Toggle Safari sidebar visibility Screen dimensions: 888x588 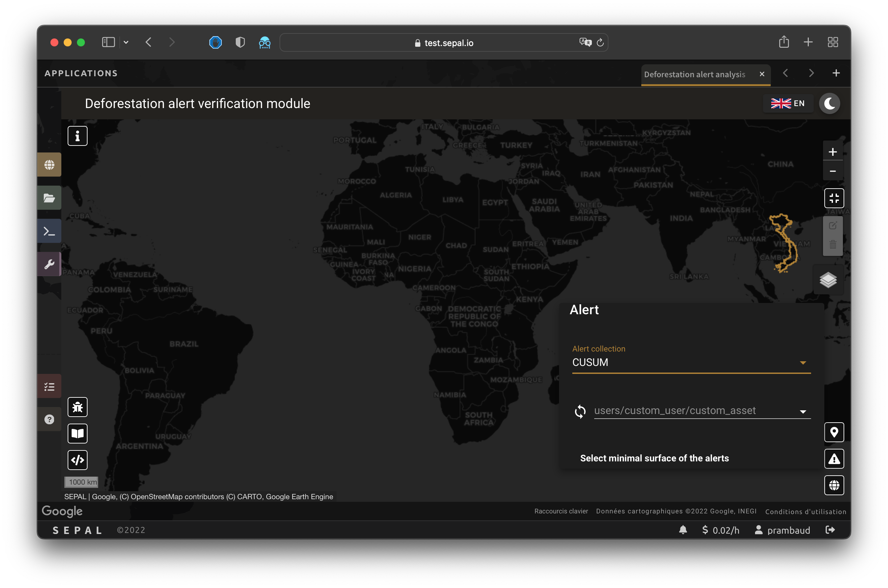click(108, 42)
